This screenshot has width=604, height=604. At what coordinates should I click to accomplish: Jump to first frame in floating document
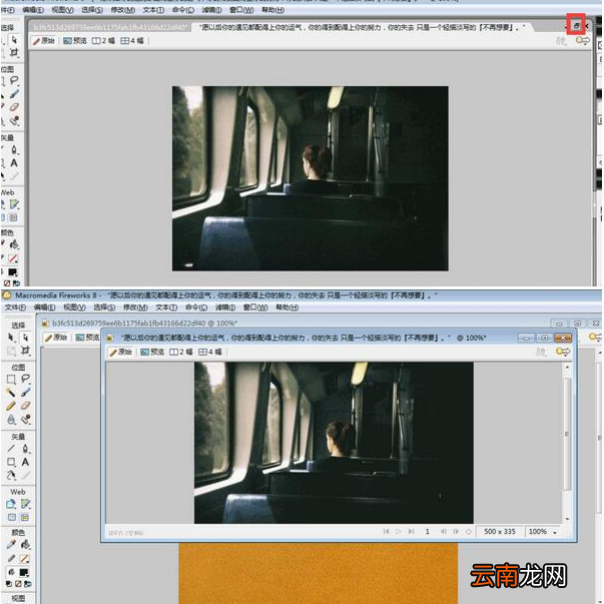[386, 532]
